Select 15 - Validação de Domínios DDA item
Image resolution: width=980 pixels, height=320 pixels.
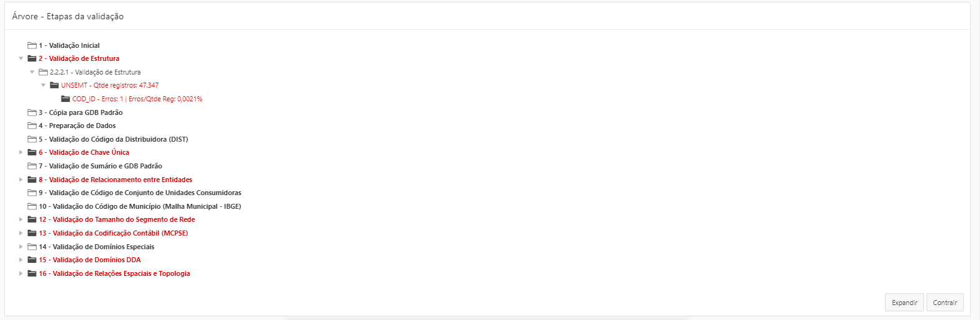click(x=89, y=260)
